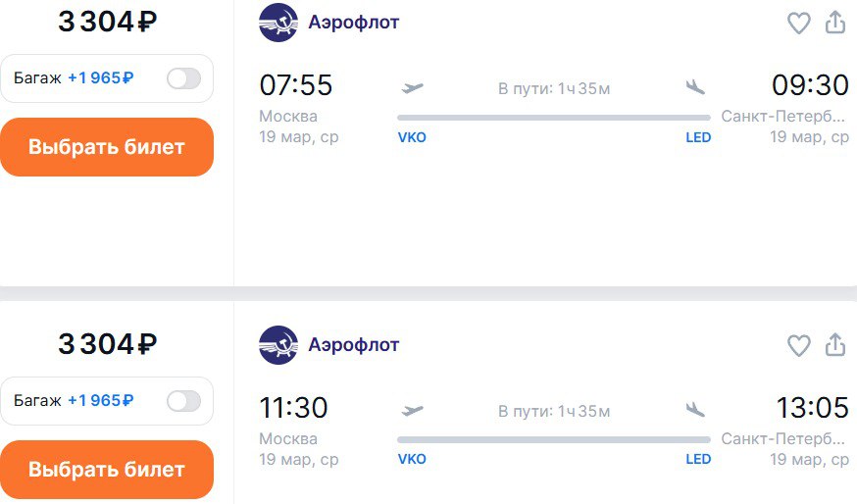The height and width of the screenshot is (504, 857).
Task: Add the 11:30 flight to favorites with heart icon
Action: coord(798,345)
